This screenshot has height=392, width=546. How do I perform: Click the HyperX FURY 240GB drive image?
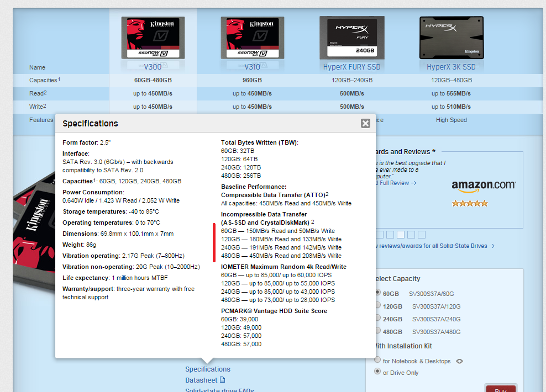352,38
